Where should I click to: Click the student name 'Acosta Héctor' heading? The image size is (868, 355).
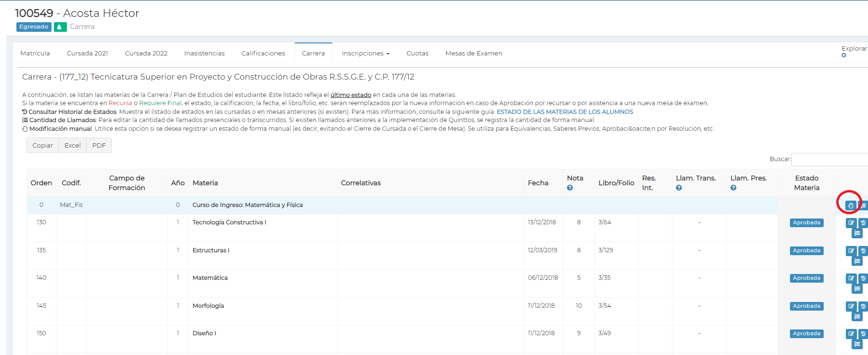click(101, 13)
